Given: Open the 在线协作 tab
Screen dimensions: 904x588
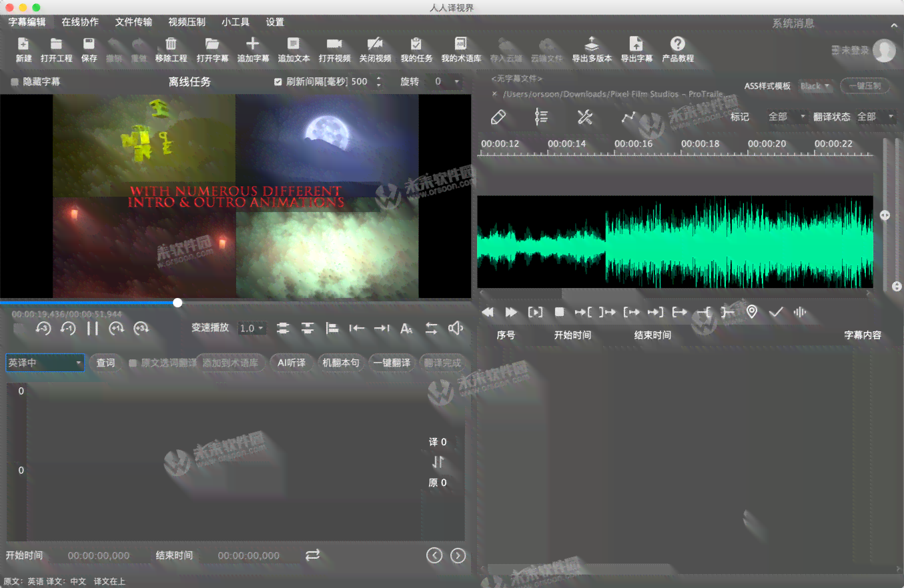Looking at the screenshot, I should [80, 22].
